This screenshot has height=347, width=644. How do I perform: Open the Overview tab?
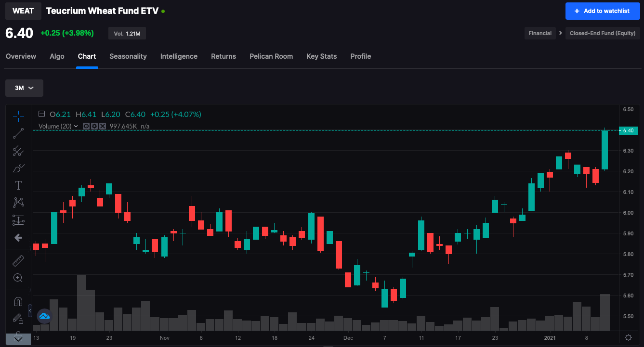(x=21, y=56)
